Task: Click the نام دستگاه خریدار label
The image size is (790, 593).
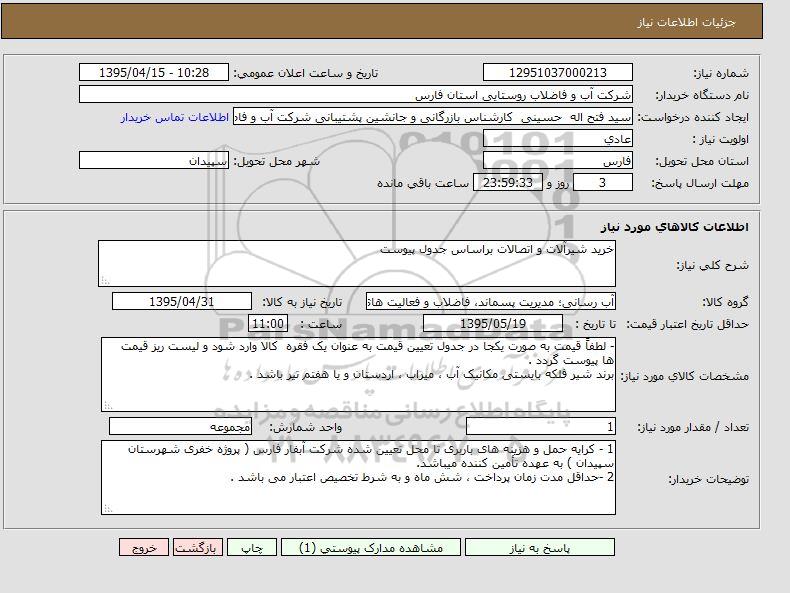Action: [702, 95]
